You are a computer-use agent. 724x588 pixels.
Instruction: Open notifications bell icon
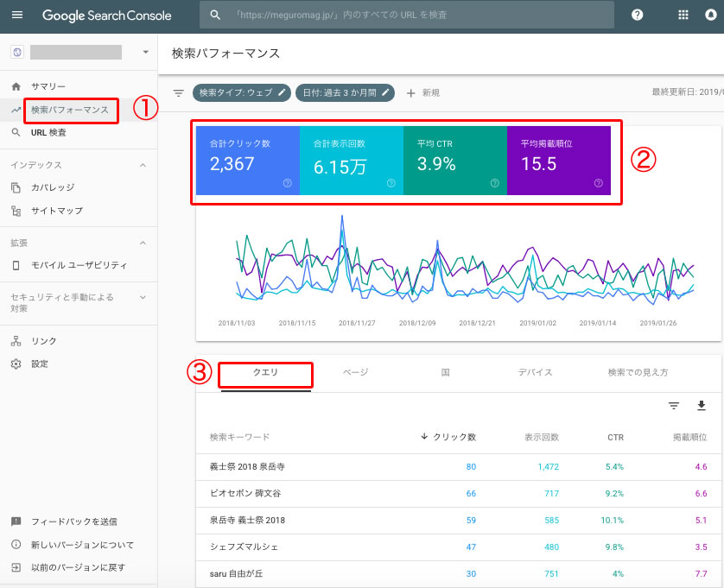711,16
